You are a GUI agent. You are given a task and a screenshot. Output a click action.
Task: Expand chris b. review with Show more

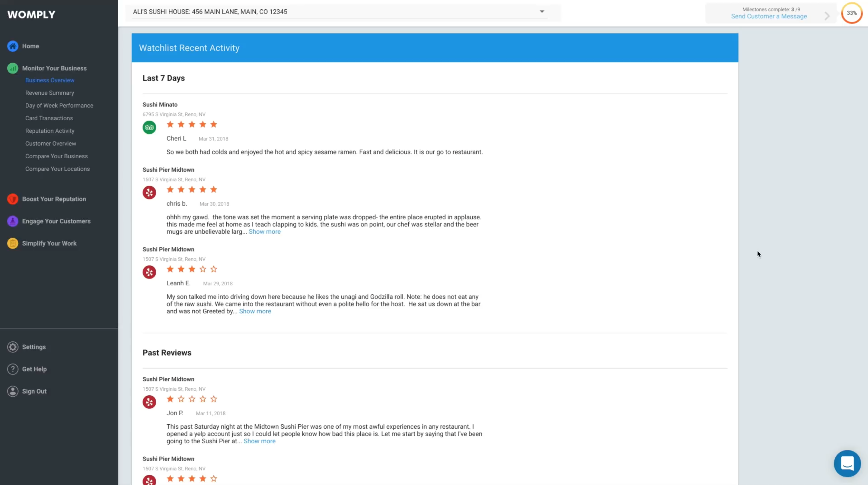[x=264, y=232]
